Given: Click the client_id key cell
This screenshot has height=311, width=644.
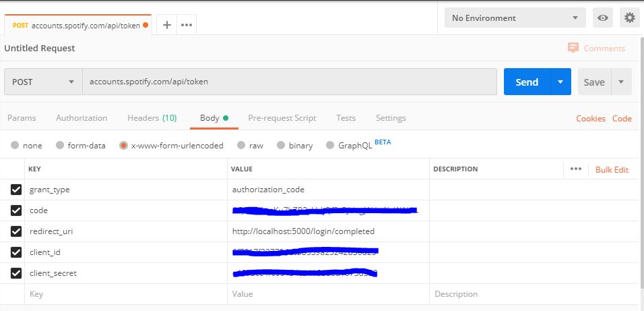Looking at the screenshot, I should coord(126,252).
